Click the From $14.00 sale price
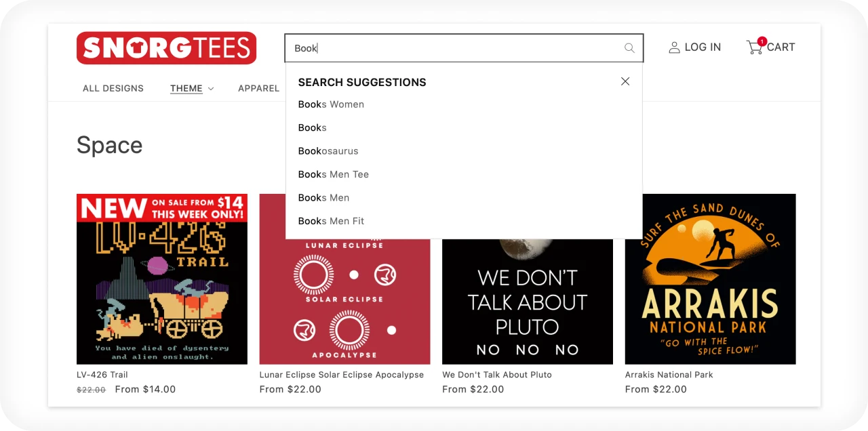The width and height of the screenshot is (868, 431). coord(145,390)
